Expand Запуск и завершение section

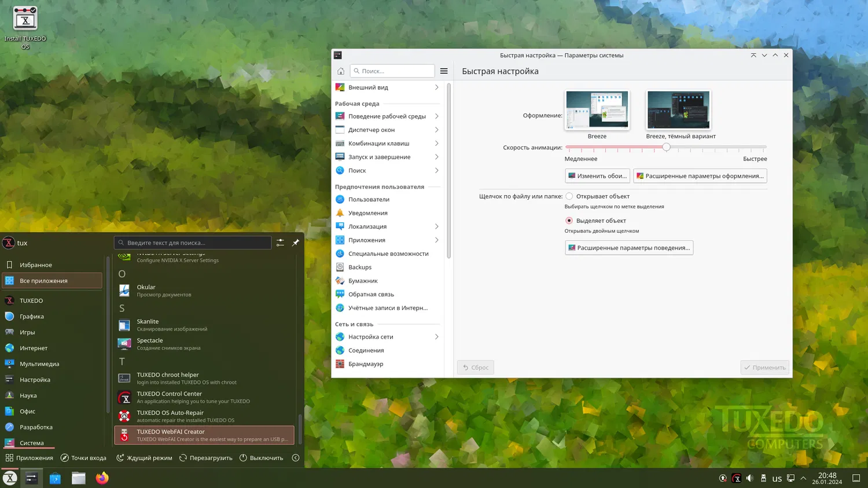(x=387, y=157)
